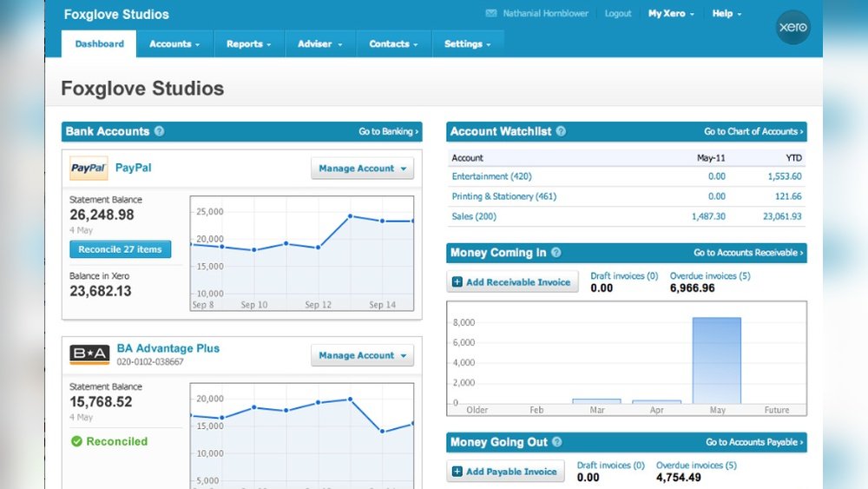Image resolution: width=868 pixels, height=489 pixels.
Task: Click Reconcile 27 items button
Action: [120, 249]
